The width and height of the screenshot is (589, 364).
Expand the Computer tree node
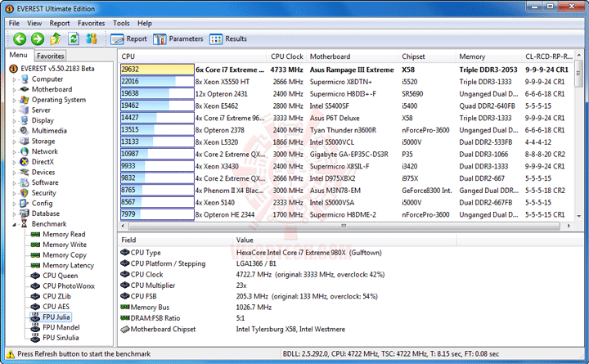14,79
